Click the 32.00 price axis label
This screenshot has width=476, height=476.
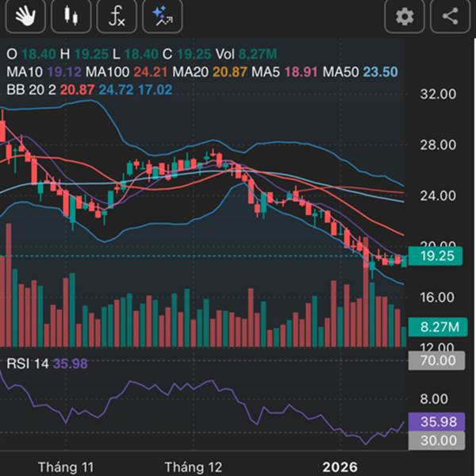(438, 94)
